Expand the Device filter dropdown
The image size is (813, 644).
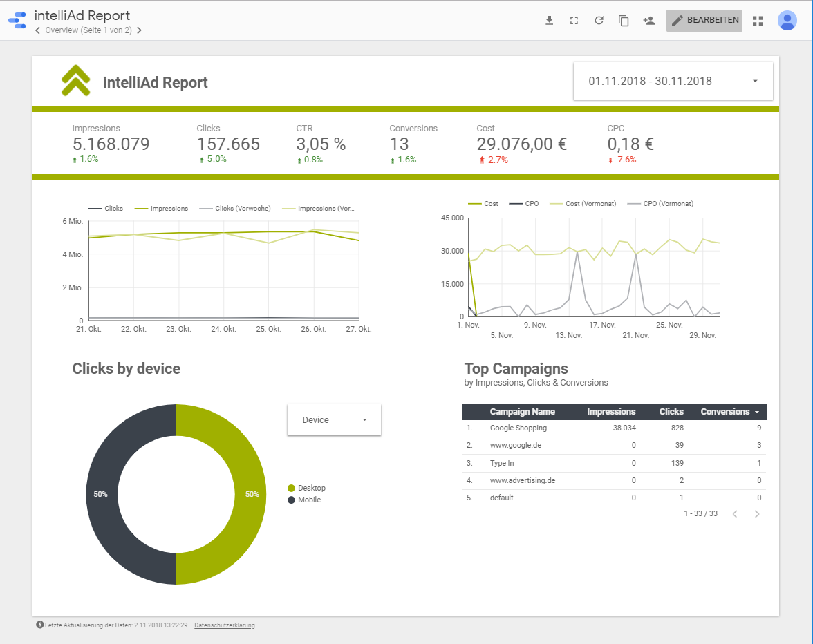pos(334,420)
